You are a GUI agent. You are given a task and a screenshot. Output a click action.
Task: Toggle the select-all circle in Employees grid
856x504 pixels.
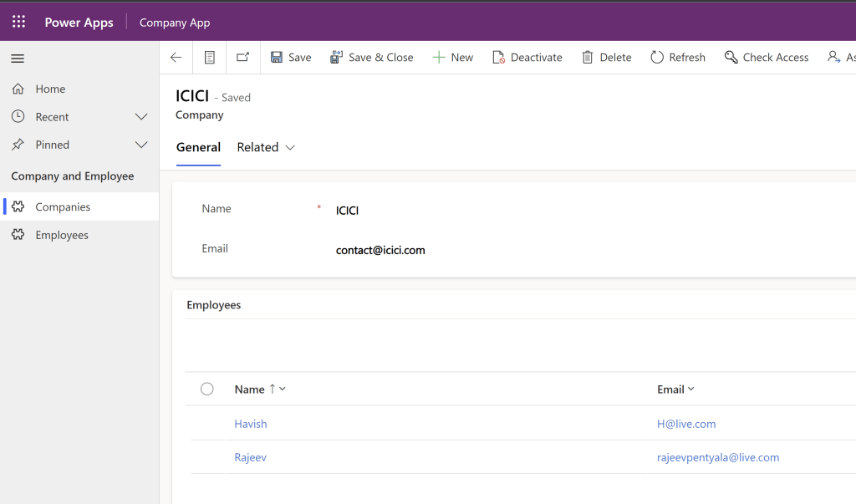(x=207, y=389)
